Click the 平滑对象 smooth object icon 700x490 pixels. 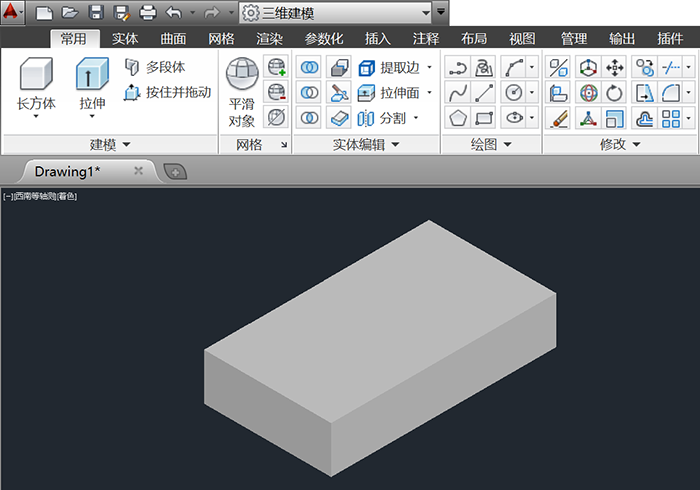pos(241,75)
